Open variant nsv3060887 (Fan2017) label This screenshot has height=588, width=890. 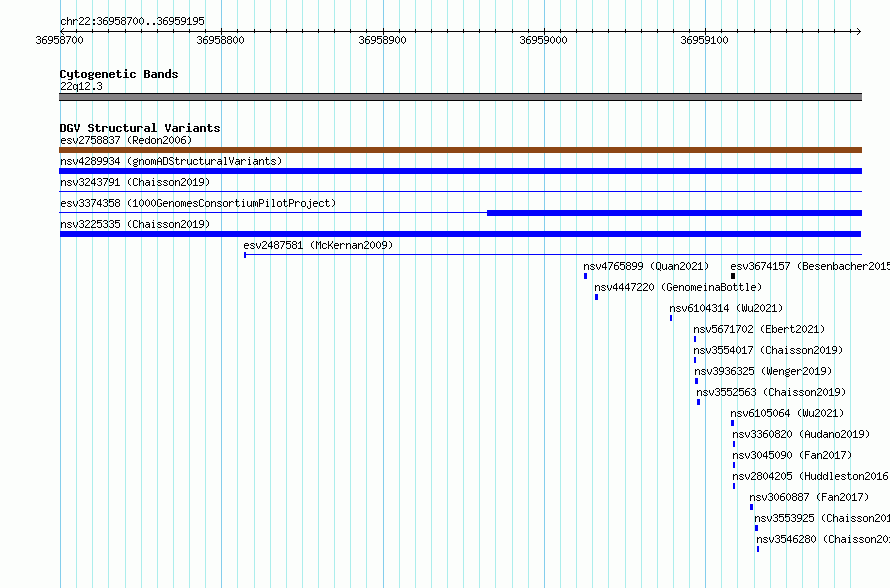tap(809, 497)
